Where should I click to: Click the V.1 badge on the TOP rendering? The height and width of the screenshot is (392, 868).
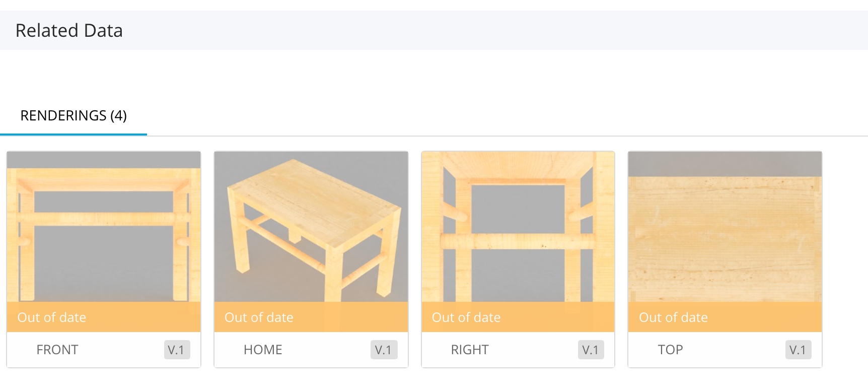click(x=798, y=349)
